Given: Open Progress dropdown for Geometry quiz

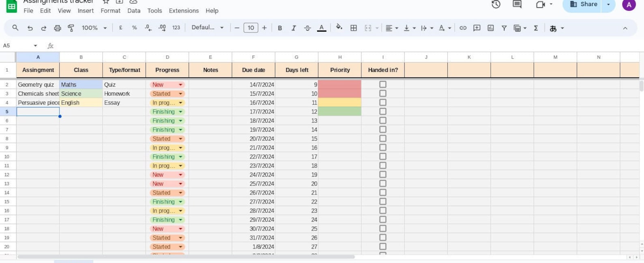Looking at the screenshot, I should (180, 85).
